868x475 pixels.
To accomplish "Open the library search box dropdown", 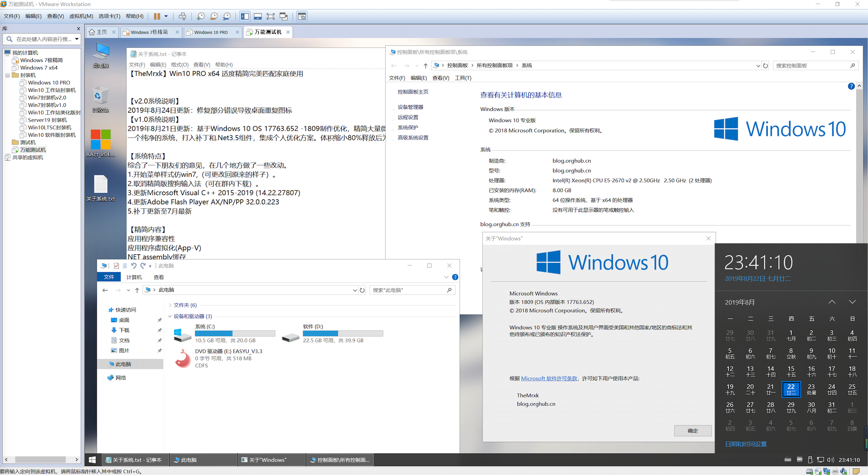I will click(x=76, y=39).
